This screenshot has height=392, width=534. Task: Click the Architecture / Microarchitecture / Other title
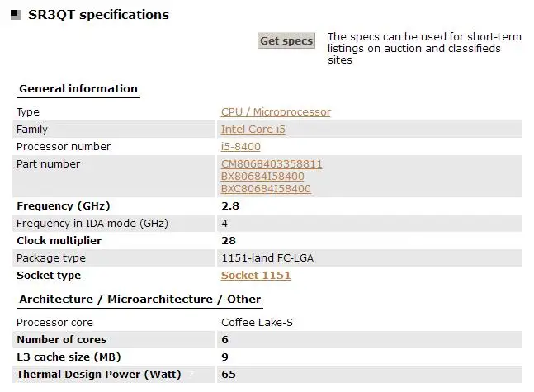pos(140,300)
